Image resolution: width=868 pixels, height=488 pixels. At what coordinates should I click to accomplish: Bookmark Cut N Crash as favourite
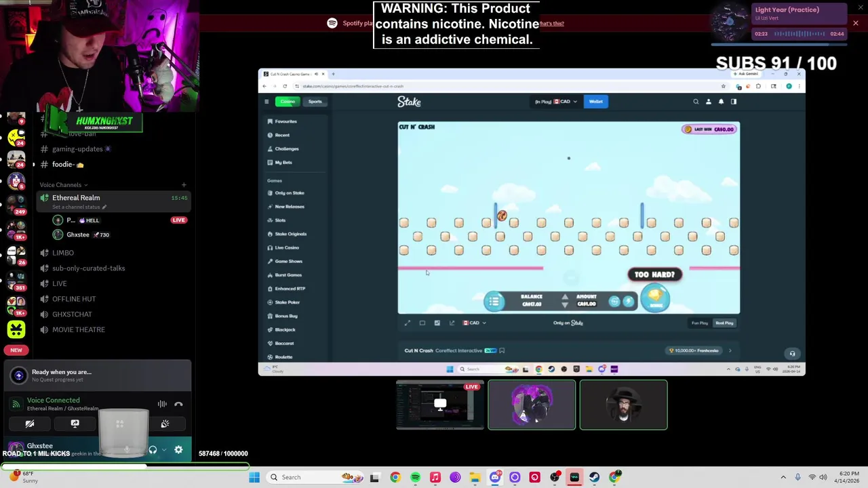click(502, 350)
